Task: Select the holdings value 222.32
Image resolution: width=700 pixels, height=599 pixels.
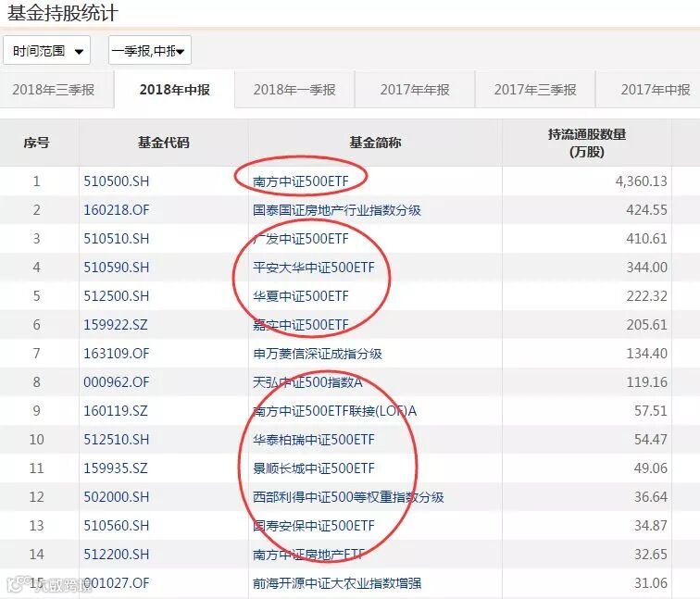Action: 646,296
